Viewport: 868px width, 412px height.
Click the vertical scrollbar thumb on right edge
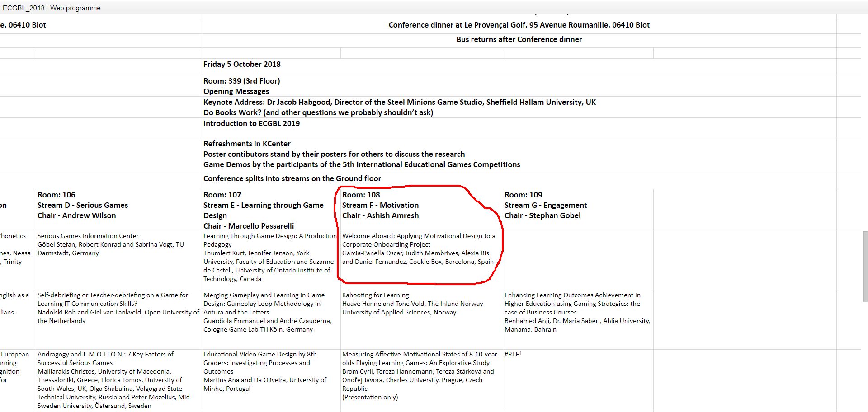coord(865,267)
